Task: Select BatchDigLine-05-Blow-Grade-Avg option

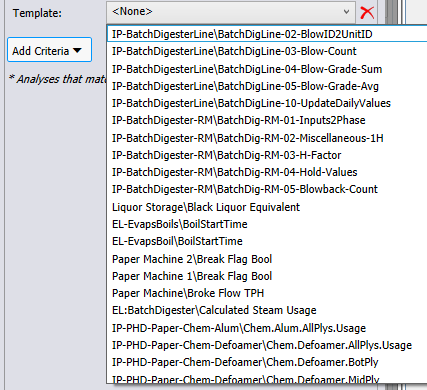Action: [267, 86]
